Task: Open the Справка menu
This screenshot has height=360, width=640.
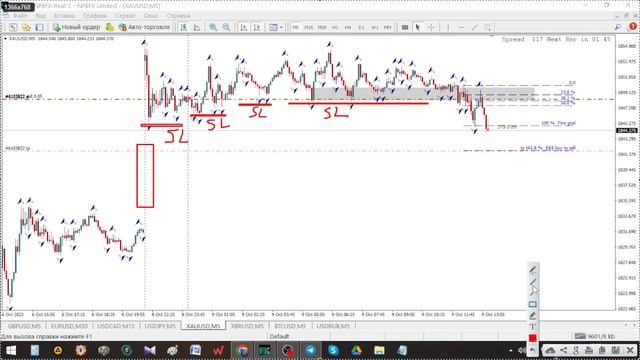Action: (x=178, y=16)
